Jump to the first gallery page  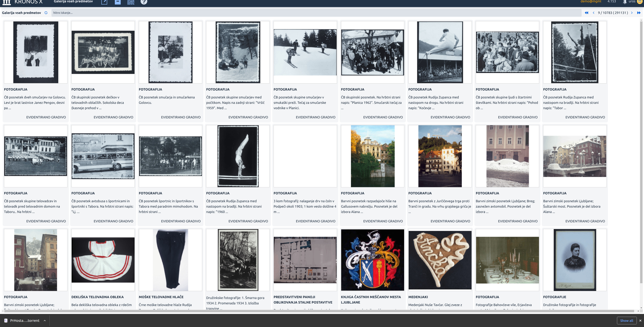point(586,13)
